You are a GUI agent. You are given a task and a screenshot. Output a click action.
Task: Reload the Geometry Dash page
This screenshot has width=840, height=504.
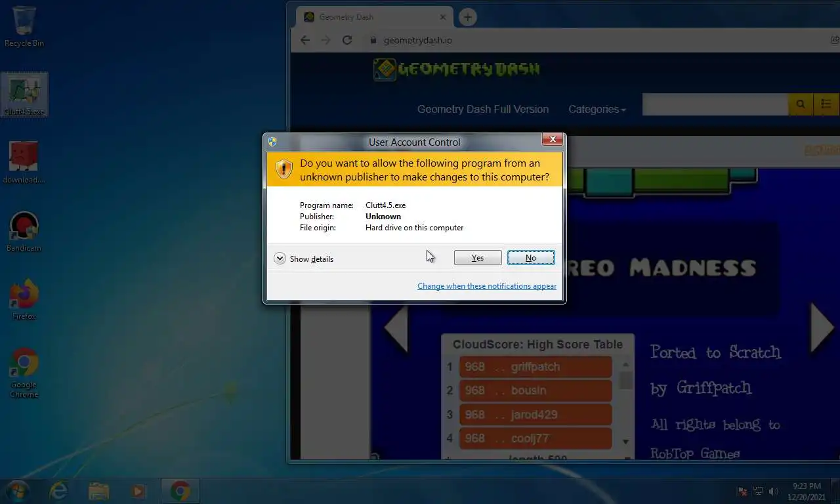pyautogui.click(x=347, y=40)
